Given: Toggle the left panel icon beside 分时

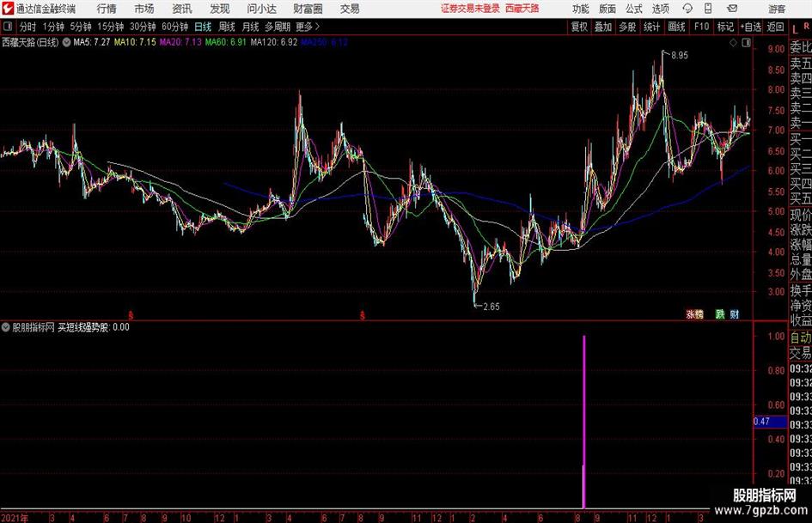Looking at the screenshot, I should 8,27.
